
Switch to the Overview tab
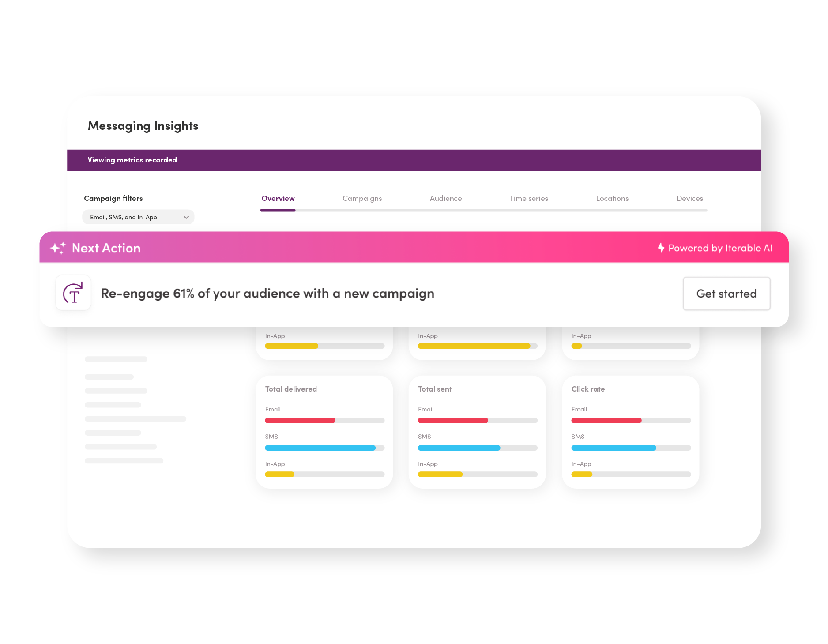pos(278,199)
